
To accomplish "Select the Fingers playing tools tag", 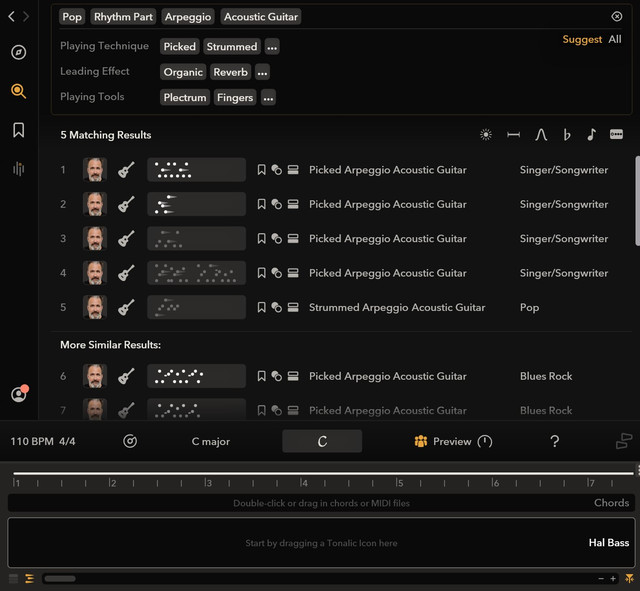I will pyautogui.click(x=235, y=98).
